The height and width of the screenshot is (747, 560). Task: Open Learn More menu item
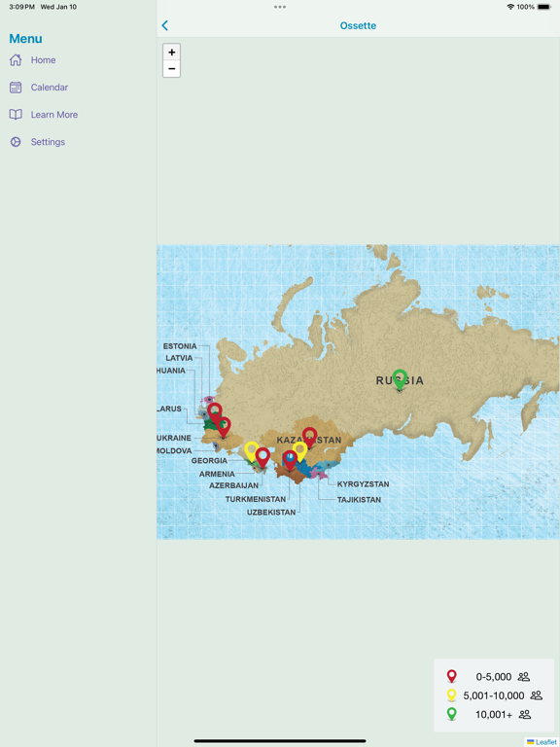pyautogui.click(x=54, y=115)
